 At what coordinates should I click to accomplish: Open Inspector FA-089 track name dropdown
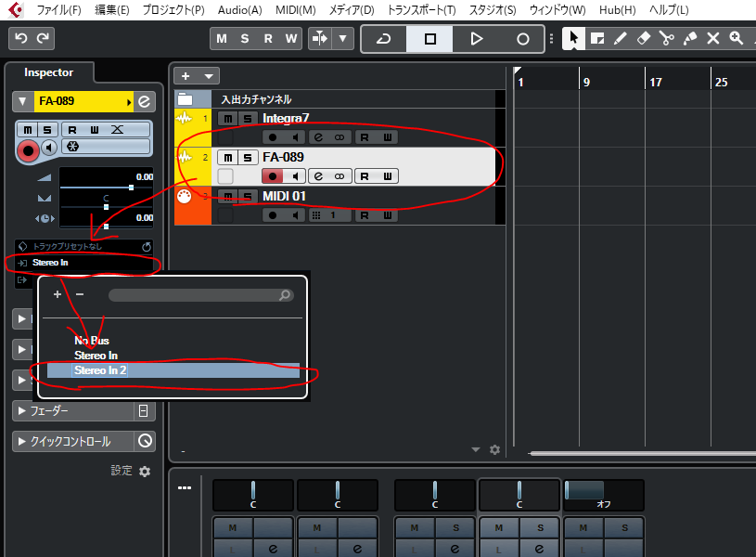(129, 102)
